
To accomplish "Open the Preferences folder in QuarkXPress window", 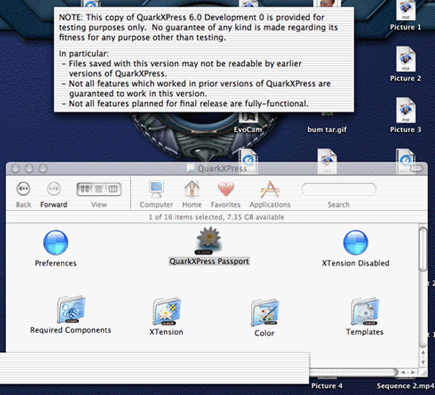I will tap(56, 242).
